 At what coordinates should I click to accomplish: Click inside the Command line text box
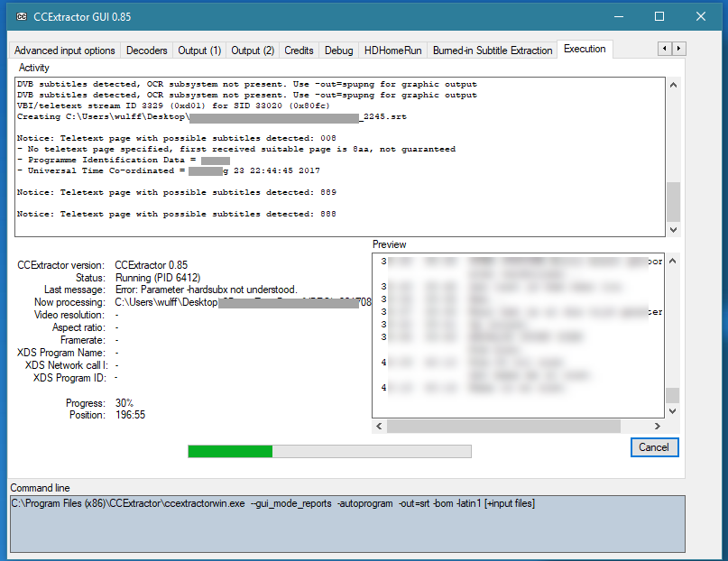(347, 524)
